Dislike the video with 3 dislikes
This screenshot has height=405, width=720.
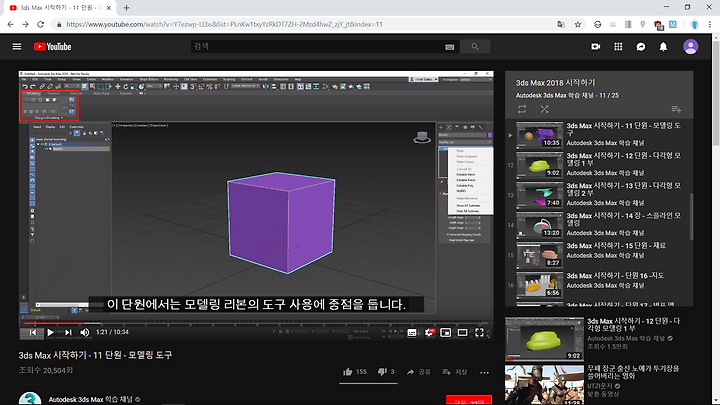[x=386, y=371]
